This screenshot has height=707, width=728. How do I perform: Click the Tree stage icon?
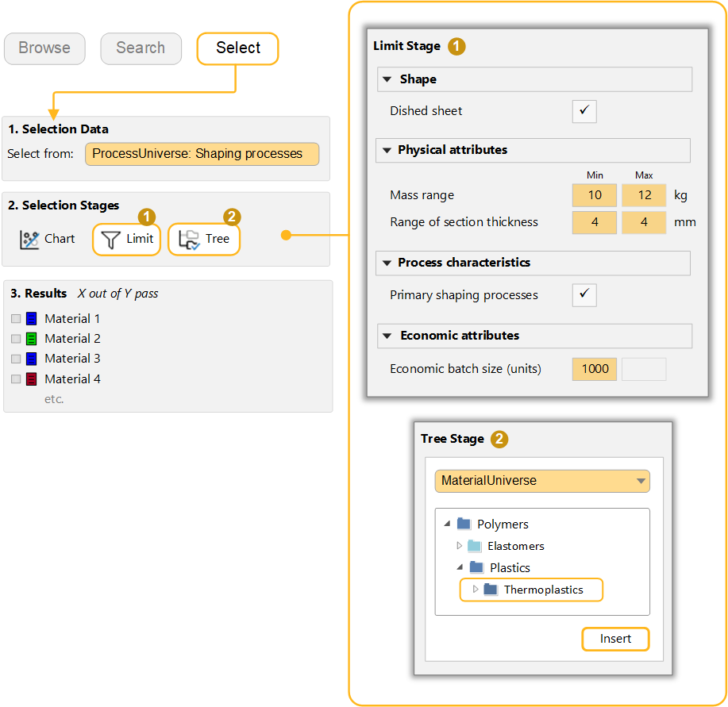click(x=189, y=239)
